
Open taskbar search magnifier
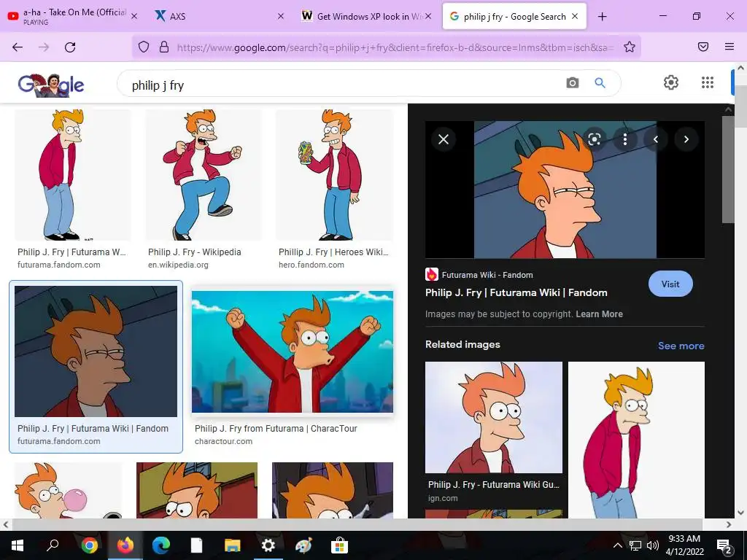(53, 545)
